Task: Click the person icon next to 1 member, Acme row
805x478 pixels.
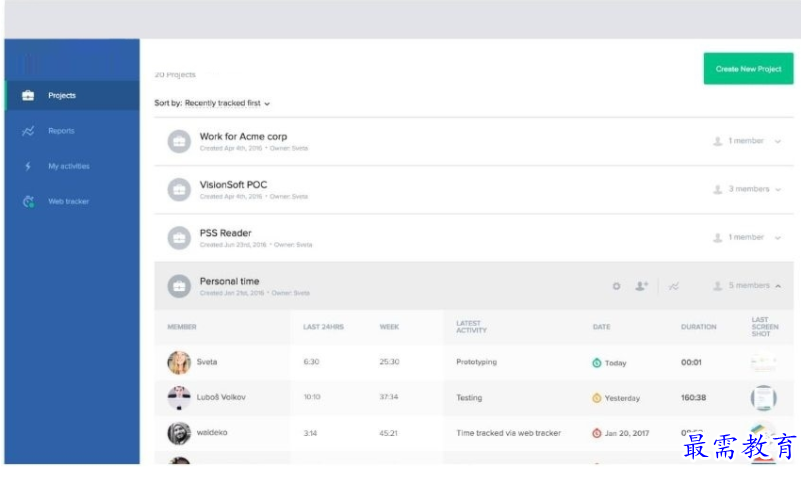Action: 718,141
